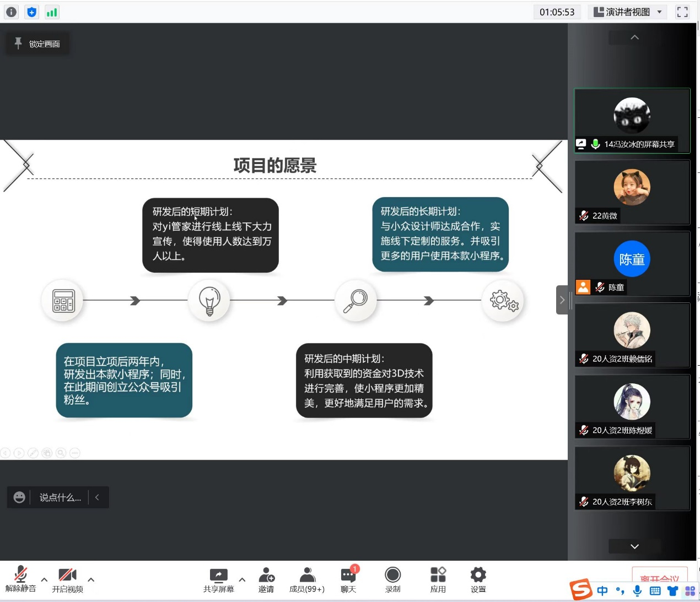Open the 成员(99+) members list
Image resolution: width=700 pixels, height=602 pixels.
pos(307,580)
